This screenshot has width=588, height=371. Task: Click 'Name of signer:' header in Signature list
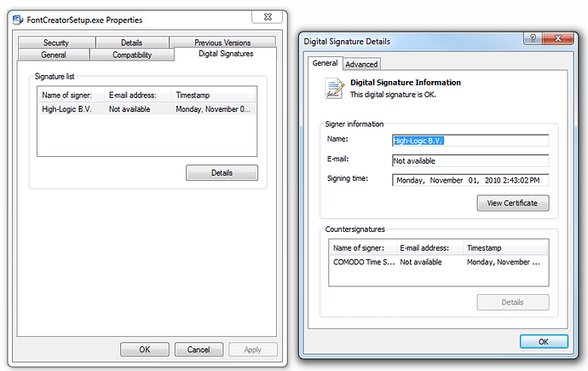72,95
